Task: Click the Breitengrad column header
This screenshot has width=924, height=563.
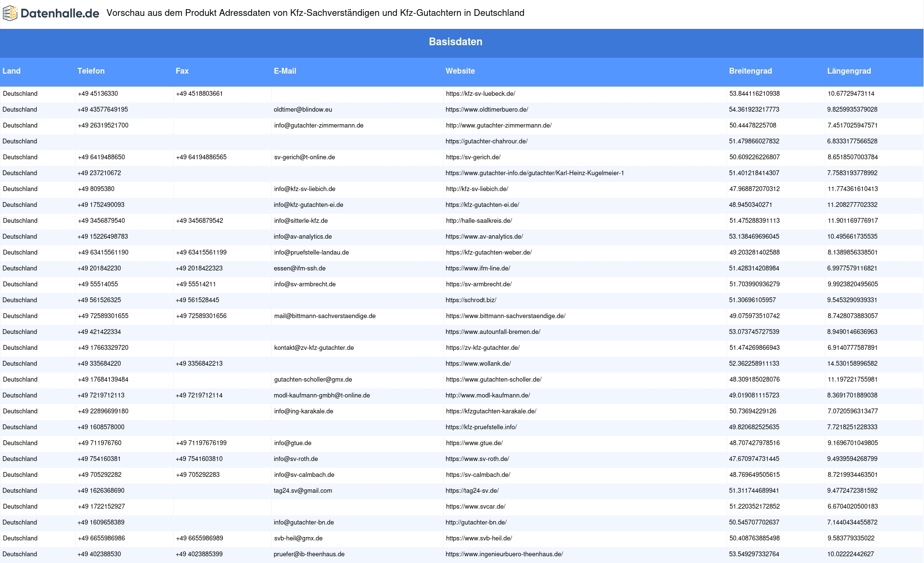Action: (750, 71)
